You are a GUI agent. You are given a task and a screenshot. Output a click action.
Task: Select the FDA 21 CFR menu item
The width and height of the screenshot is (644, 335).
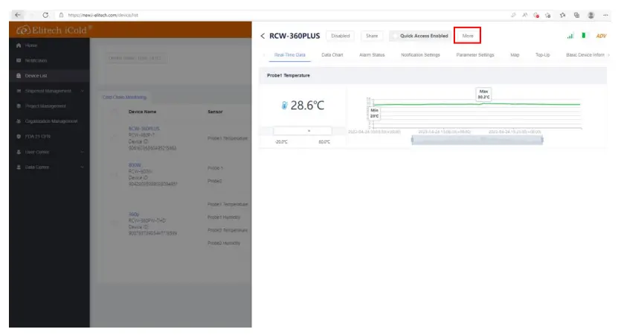(x=49, y=136)
